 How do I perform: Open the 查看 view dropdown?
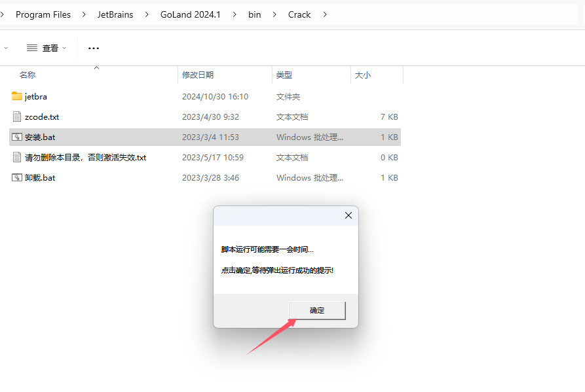click(x=47, y=48)
